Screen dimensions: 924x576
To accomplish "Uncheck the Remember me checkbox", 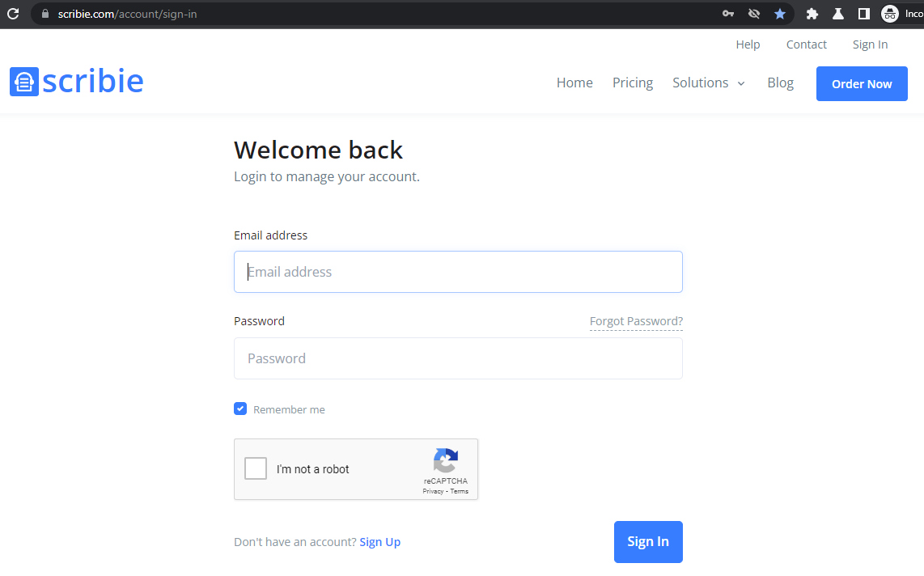I will (240, 409).
